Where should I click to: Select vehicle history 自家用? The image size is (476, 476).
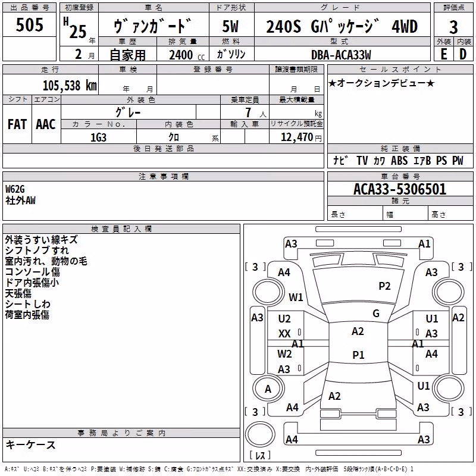pos(127,55)
